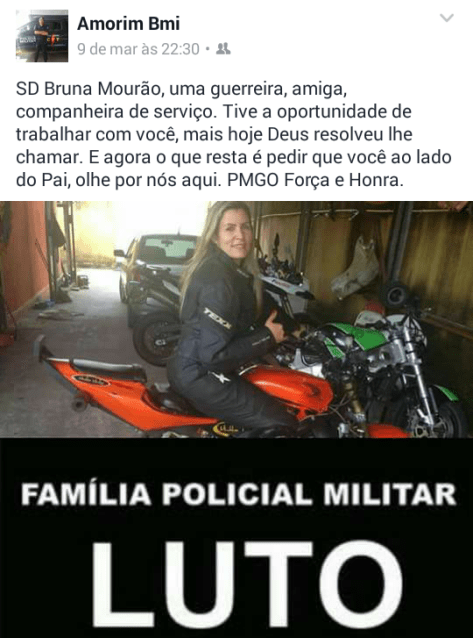Open the Amorim Bmi profile name link
The width and height of the screenshot is (473, 638).
129,24
